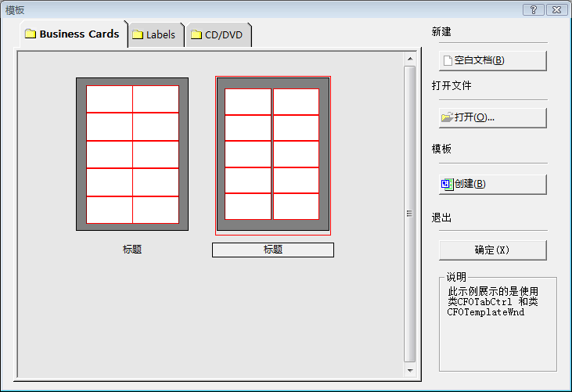Image resolution: width=572 pixels, height=392 pixels.
Task: Click the scroll down arrow of the template list
Action: (x=409, y=369)
